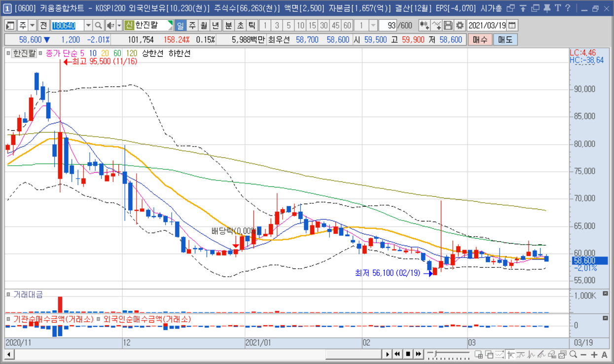Screen dimensions: 614x364
Task: Expand the interval number dropdown arrow
Action: 373,25
